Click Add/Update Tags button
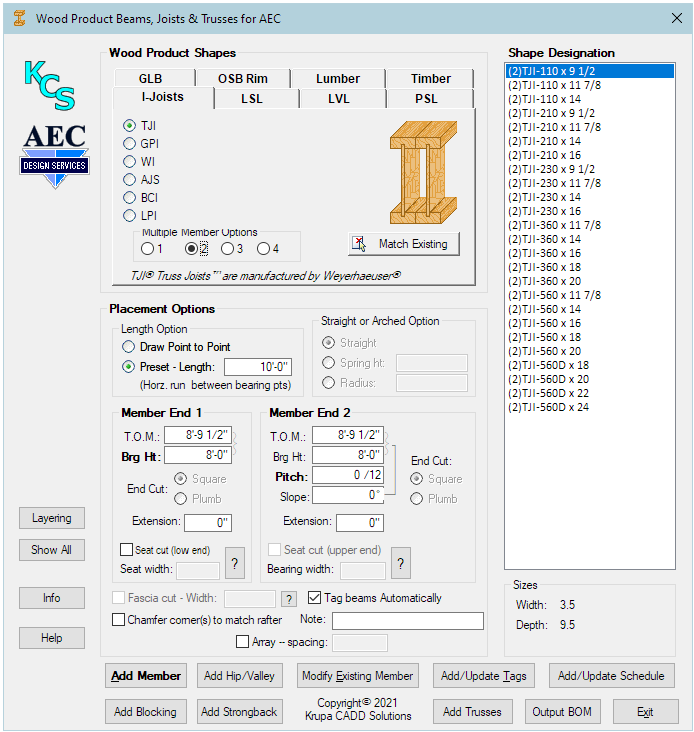 (484, 676)
